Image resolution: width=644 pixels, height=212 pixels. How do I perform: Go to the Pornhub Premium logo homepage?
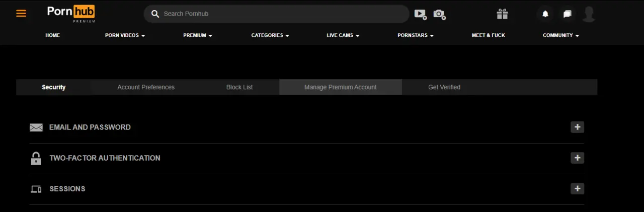point(71,14)
